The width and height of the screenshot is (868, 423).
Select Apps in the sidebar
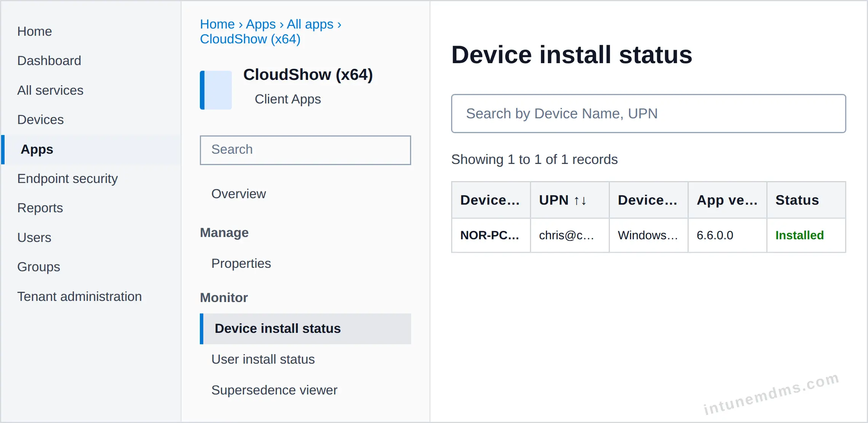(91, 149)
